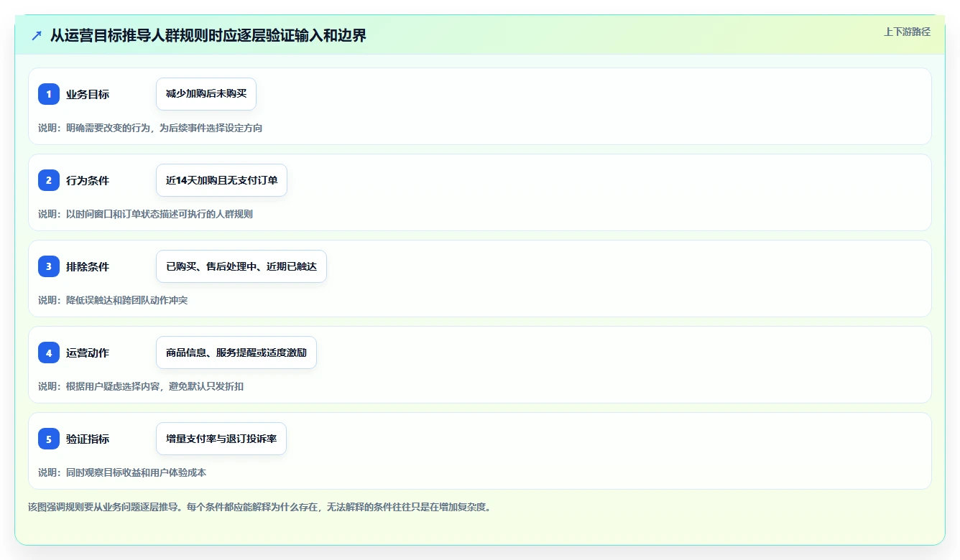Click the step 1 number badge
This screenshot has height=560, width=960.
coord(49,94)
